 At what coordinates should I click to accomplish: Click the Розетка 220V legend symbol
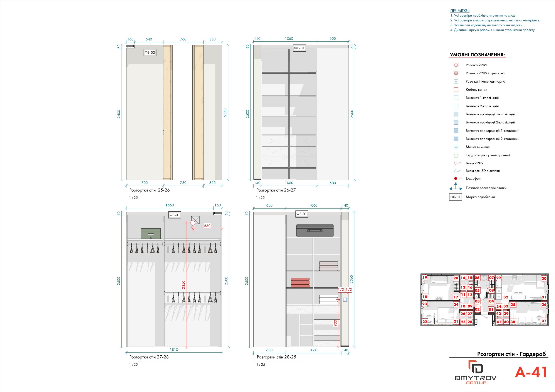pyautogui.click(x=456, y=65)
